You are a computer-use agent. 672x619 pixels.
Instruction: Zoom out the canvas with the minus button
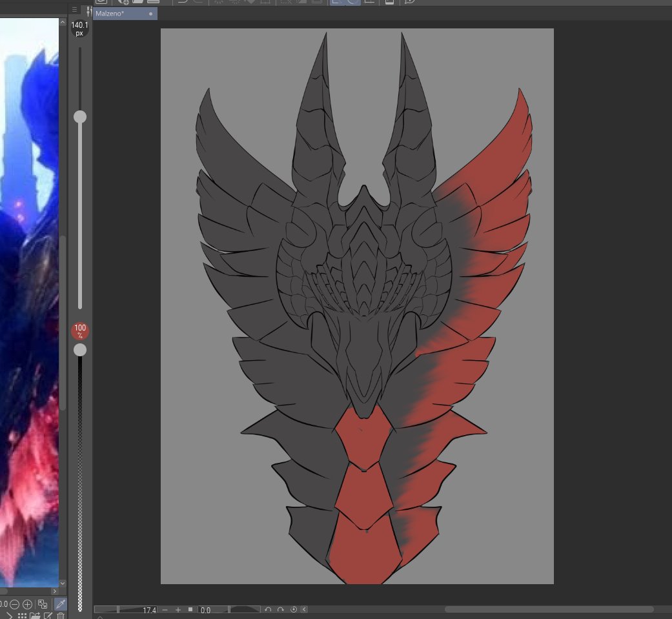(x=165, y=609)
